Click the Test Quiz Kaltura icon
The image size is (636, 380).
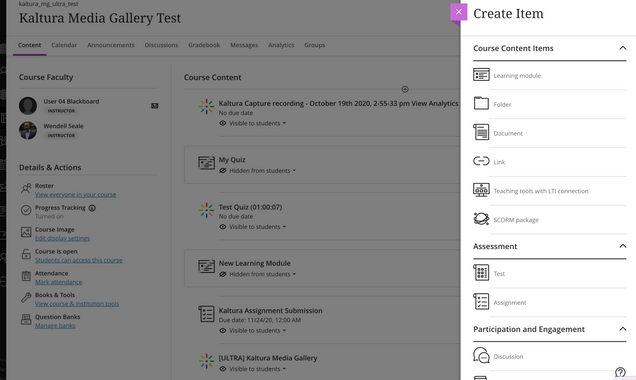(x=206, y=210)
